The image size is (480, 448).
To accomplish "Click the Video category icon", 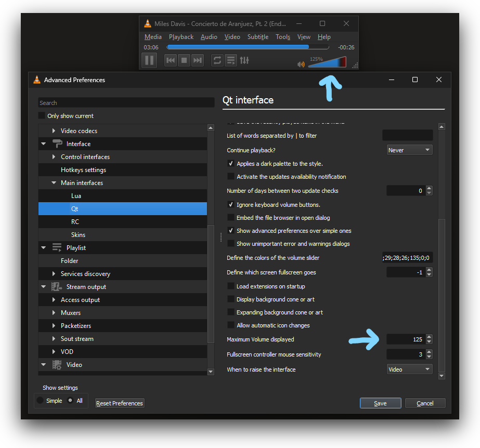I will [x=57, y=364].
